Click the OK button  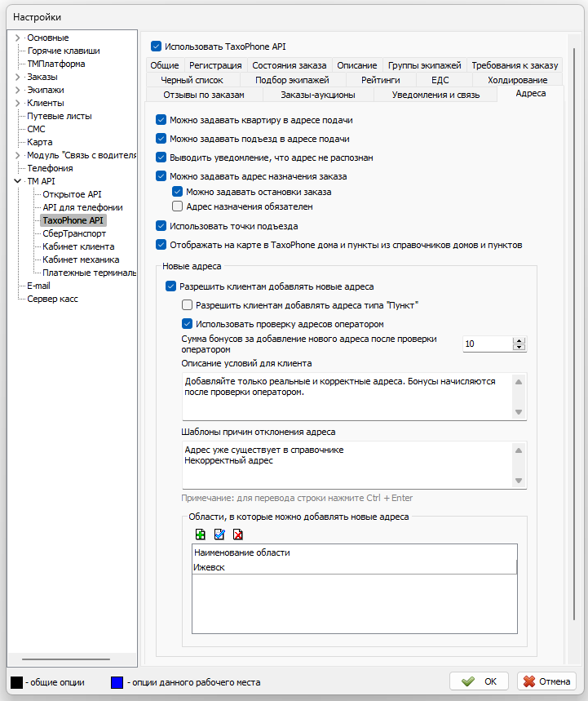(479, 681)
